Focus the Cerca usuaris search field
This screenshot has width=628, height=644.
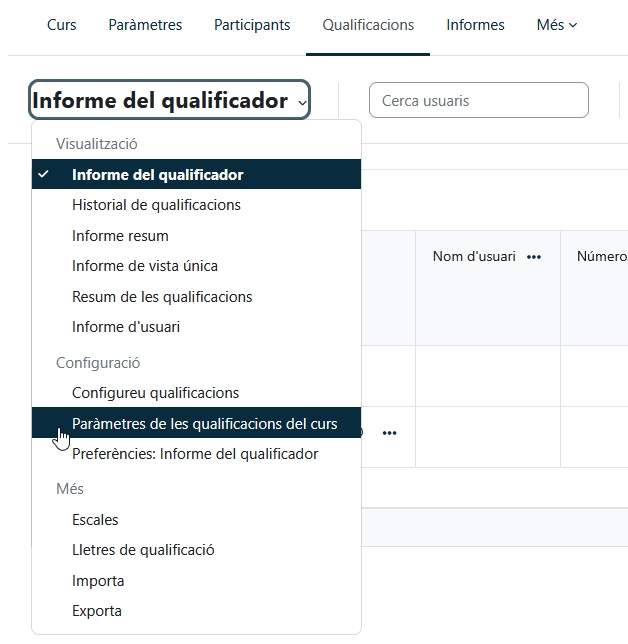click(x=478, y=100)
